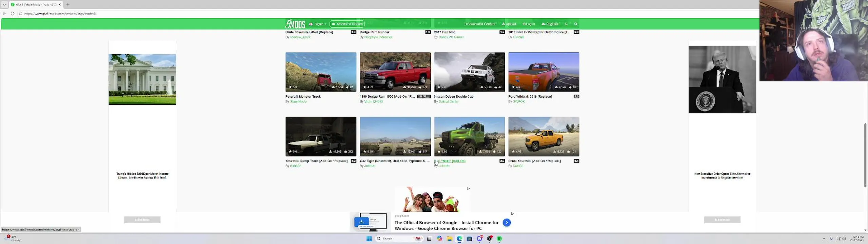Open the 1999 Dodge Ram 1500 thumbnail
This screenshot has height=244, width=868.
pos(395,72)
